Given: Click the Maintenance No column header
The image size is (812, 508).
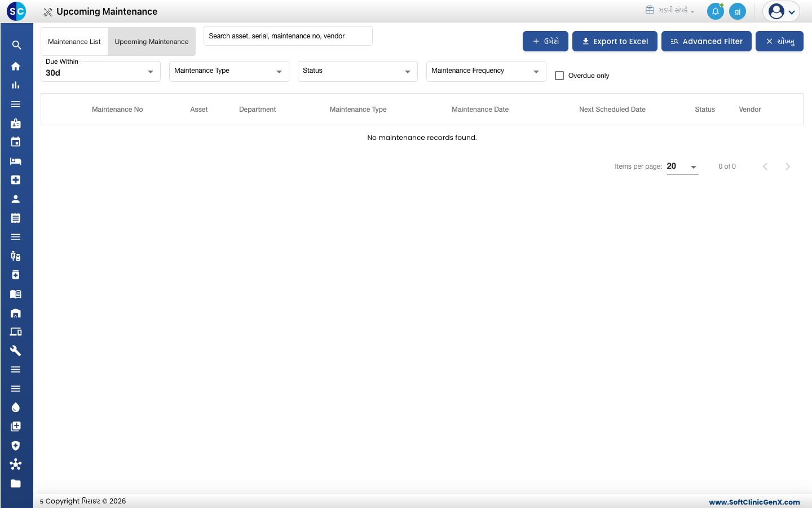Looking at the screenshot, I should 117,110.
